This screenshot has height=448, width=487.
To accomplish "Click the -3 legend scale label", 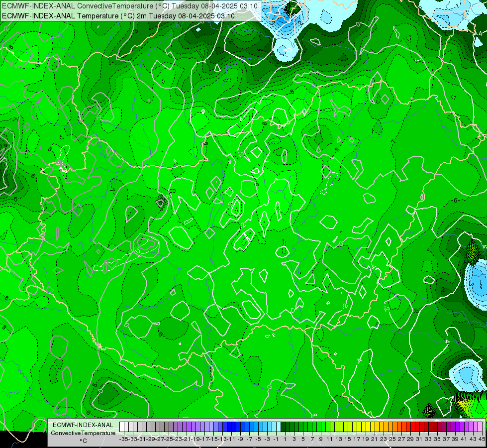I will [267, 439].
